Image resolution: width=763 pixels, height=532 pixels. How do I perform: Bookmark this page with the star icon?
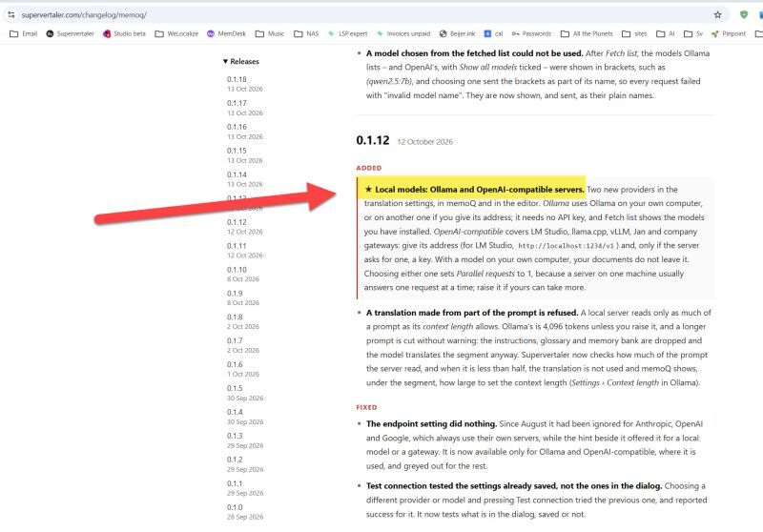718,15
